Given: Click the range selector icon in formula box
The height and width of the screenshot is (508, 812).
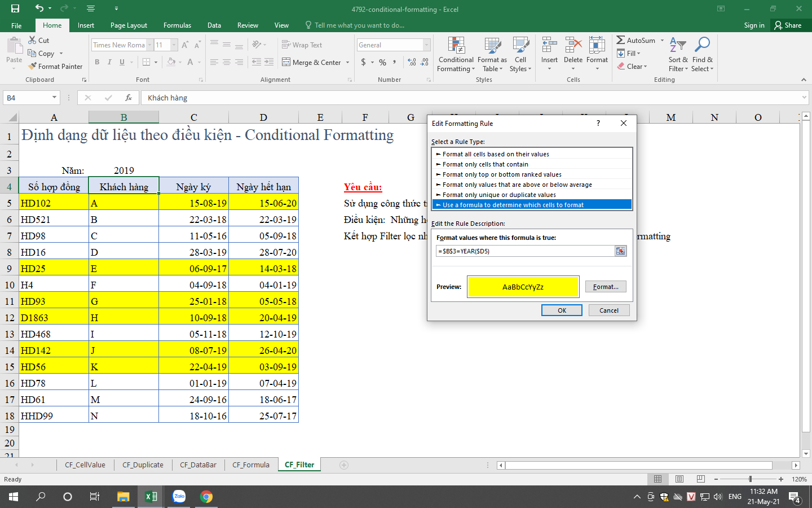Looking at the screenshot, I should pos(620,251).
